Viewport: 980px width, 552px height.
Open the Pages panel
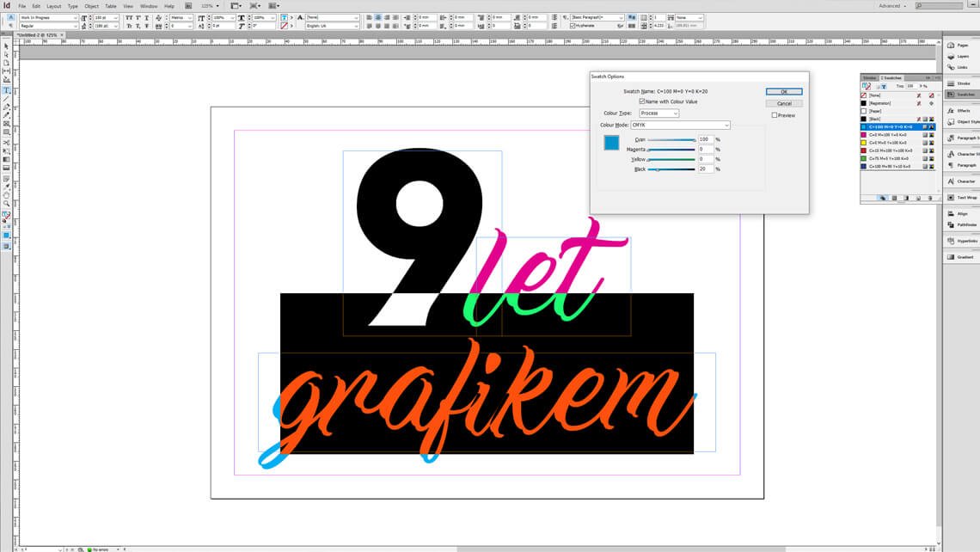[x=962, y=46]
